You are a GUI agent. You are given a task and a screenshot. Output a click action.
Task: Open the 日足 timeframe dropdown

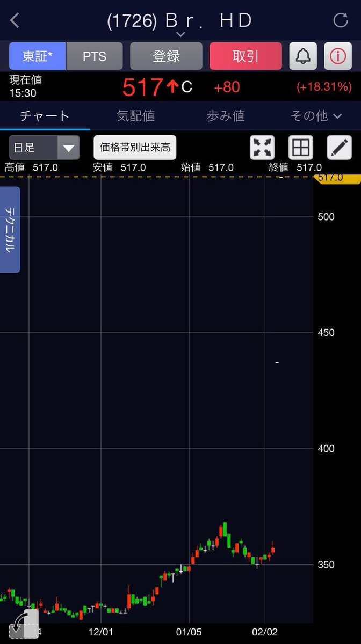(x=44, y=148)
